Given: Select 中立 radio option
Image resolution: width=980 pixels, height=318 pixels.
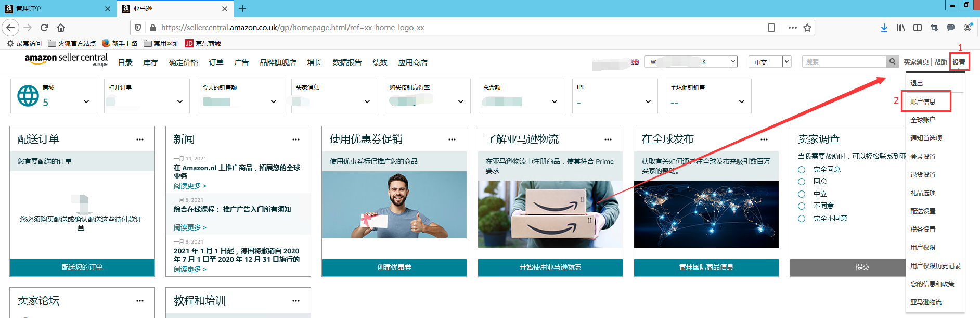Looking at the screenshot, I should [x=802, y=194].
